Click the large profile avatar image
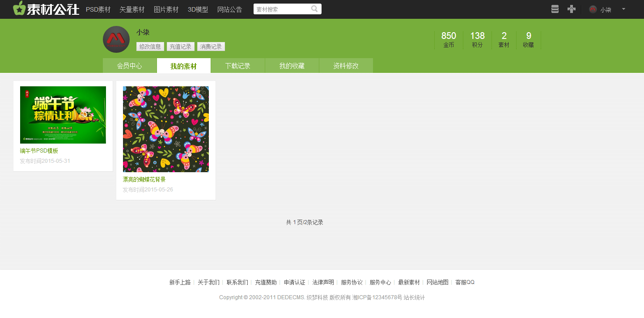The image size is (644, 318). pyautogui.click(x=116, y=39)
